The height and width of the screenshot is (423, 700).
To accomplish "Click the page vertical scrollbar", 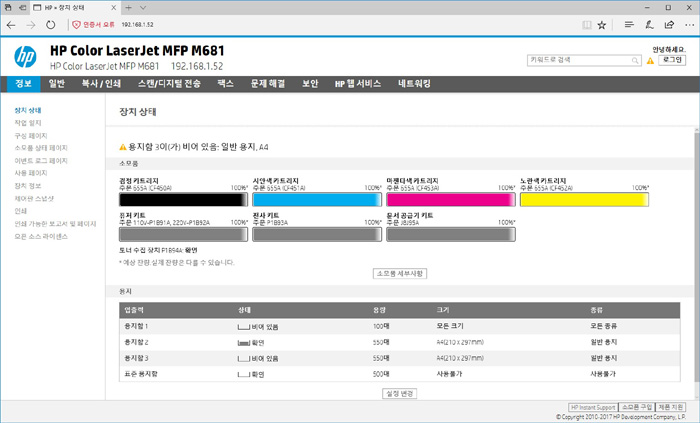I will (697, 259).
